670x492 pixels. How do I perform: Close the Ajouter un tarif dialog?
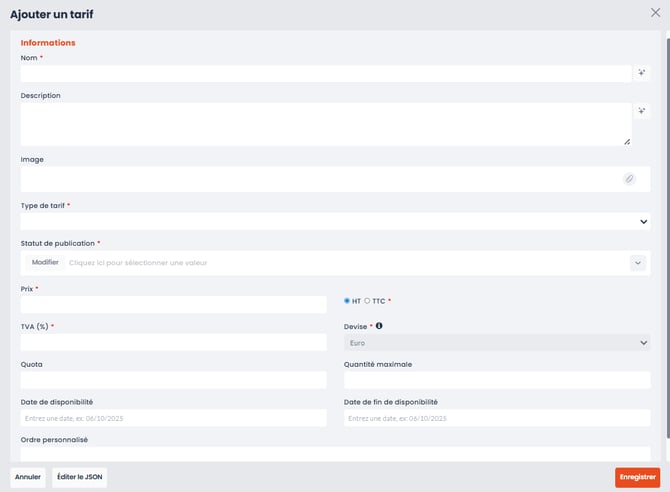[655, 13]
